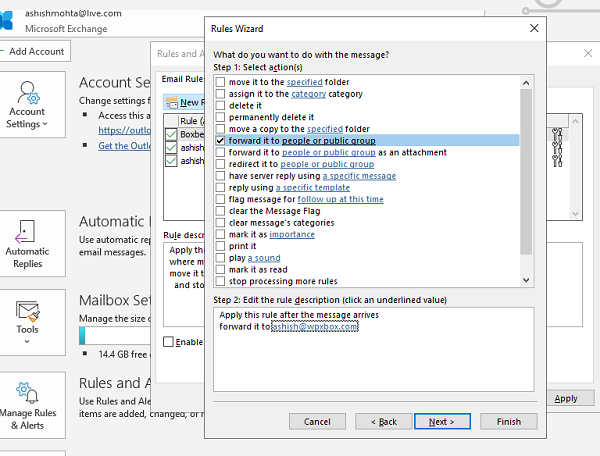Check 'flag message for follow up'
Image resolution: width=600 pixels, height=456 pixels.
click(220, 199)
